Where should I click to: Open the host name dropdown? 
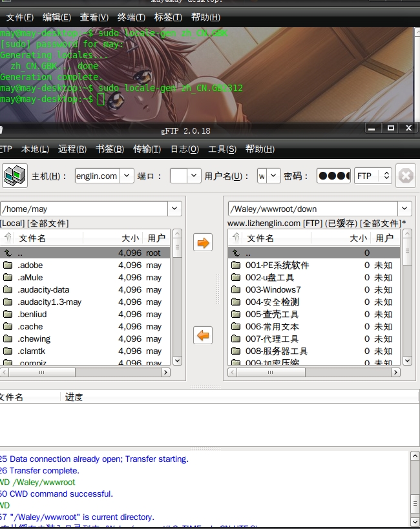[x=127, y=176]
